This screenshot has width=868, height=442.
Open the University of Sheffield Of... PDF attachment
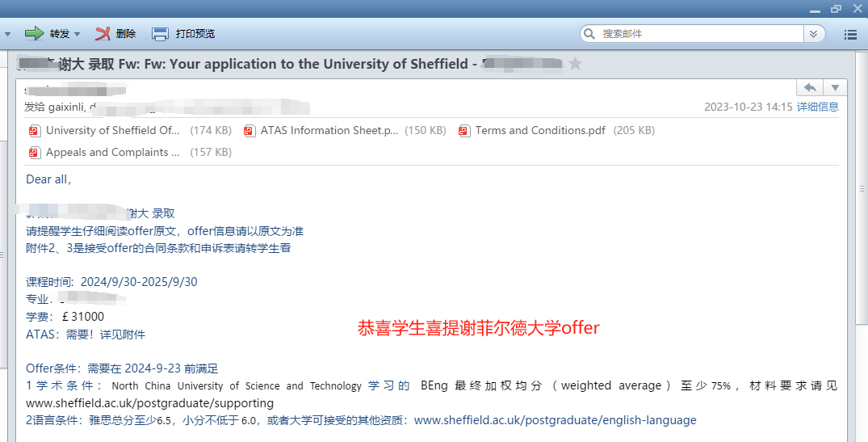[112, 130]
